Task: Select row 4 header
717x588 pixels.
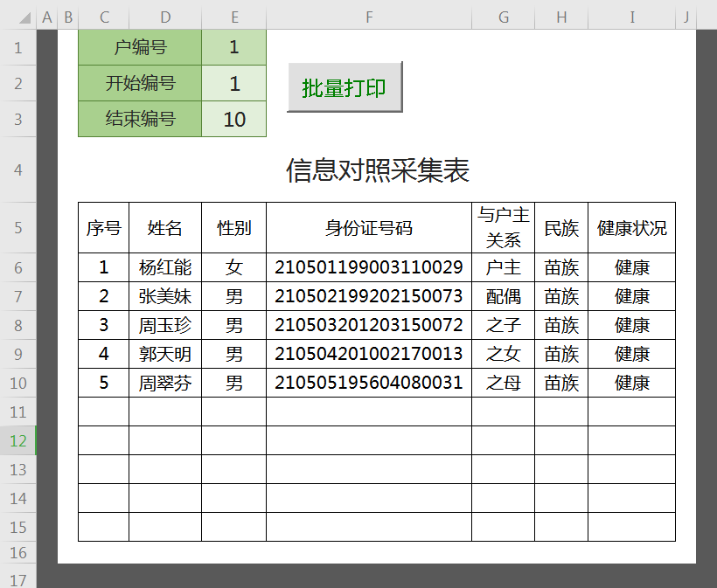Action: (x=18, y=170)
